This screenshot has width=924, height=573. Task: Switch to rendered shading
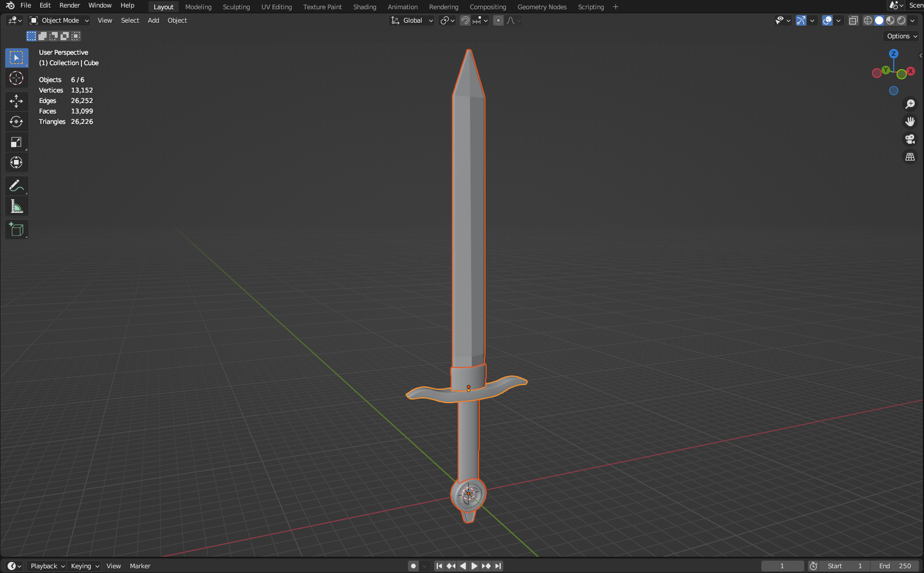pyautogui.click(x=901, y=20)
